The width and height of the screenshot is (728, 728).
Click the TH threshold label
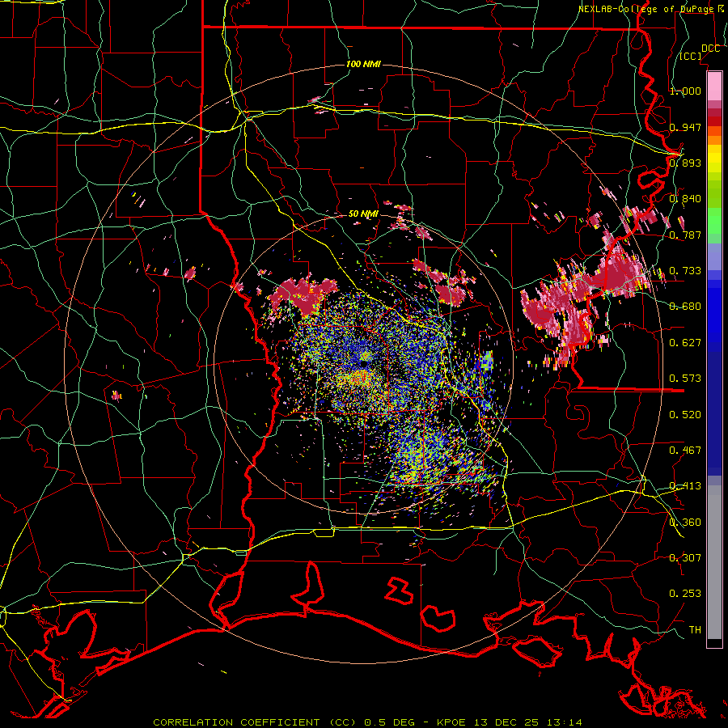[695, 630]
